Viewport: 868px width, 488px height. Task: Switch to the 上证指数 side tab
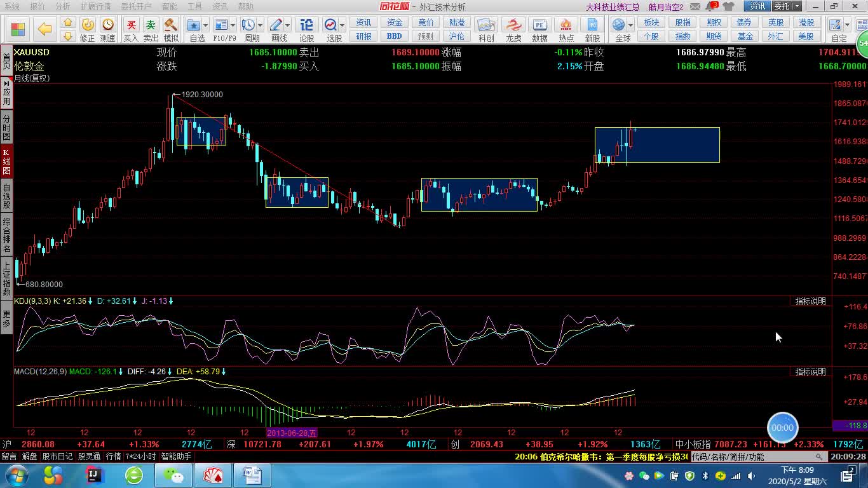point(6,279)
